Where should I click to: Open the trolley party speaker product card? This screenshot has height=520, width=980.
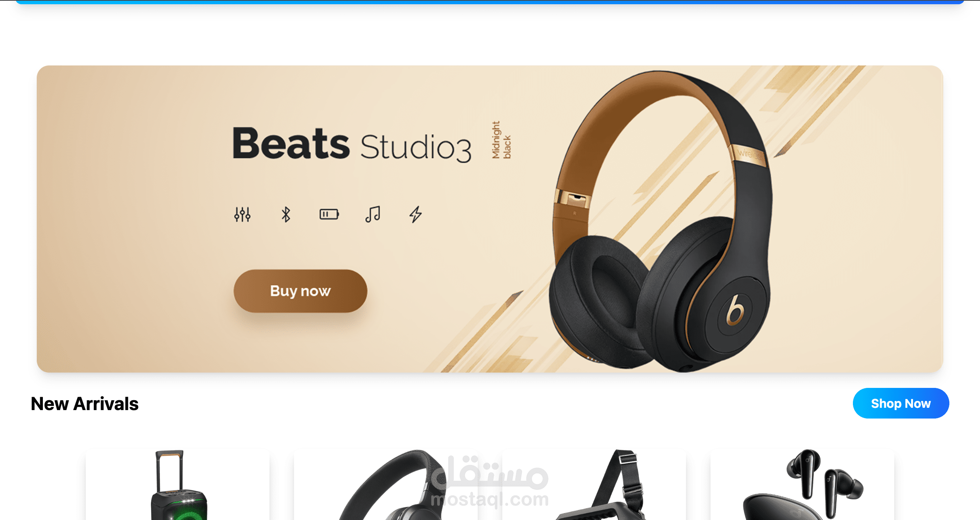pos(178,484)
